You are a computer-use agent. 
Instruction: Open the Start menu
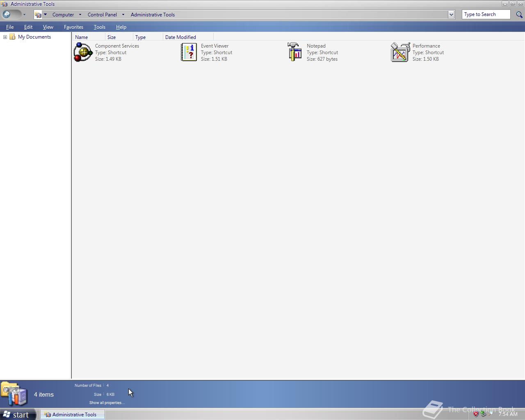point(18,414)
